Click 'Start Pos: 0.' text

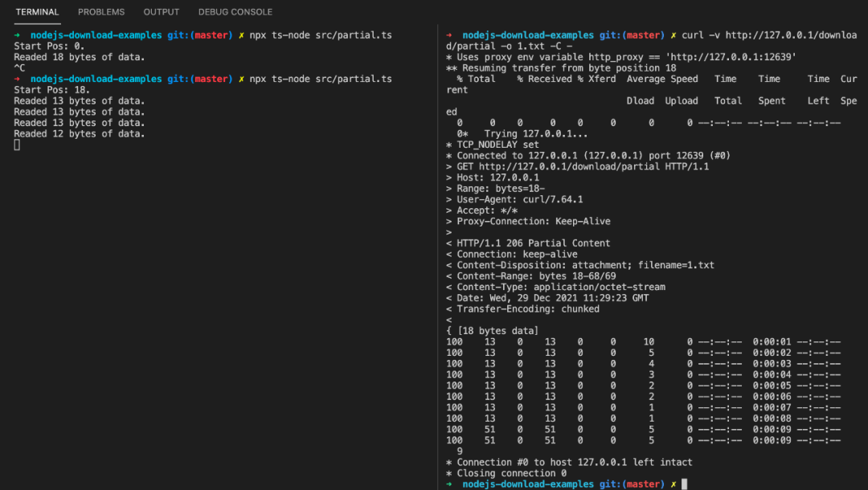49,46
